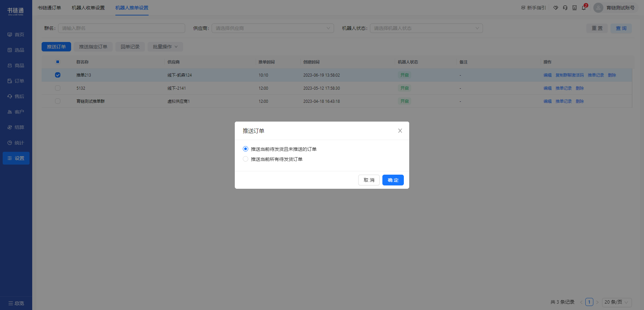Screen dimensions: 644x310
Task: Click 推单记录 for the 推单213 row
Action: pos(596,75)
